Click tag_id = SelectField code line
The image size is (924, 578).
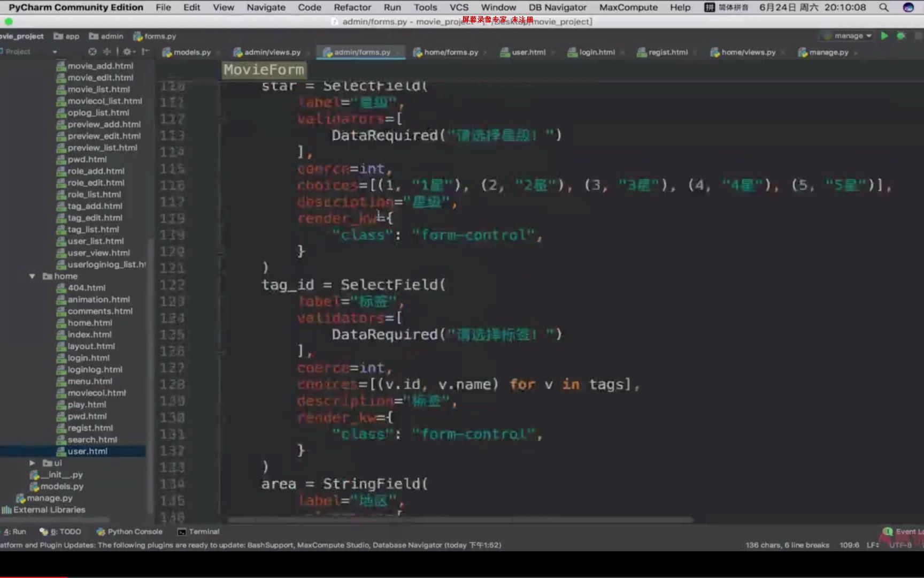coord(353,285)
